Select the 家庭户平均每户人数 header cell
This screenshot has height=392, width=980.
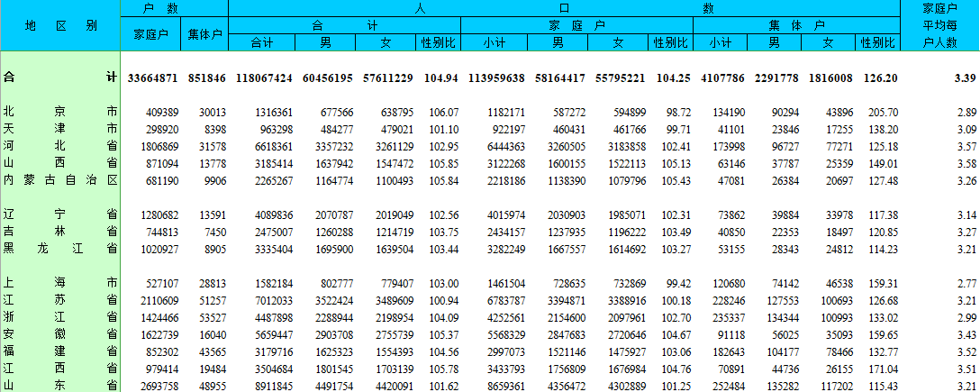tap(940, 25)
